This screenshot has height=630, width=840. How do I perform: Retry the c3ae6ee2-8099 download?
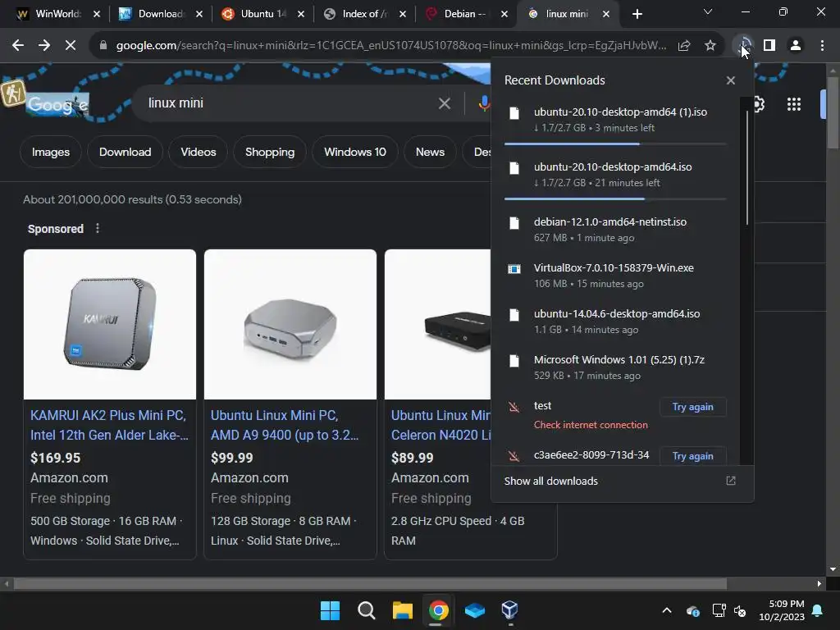point(692,456)
